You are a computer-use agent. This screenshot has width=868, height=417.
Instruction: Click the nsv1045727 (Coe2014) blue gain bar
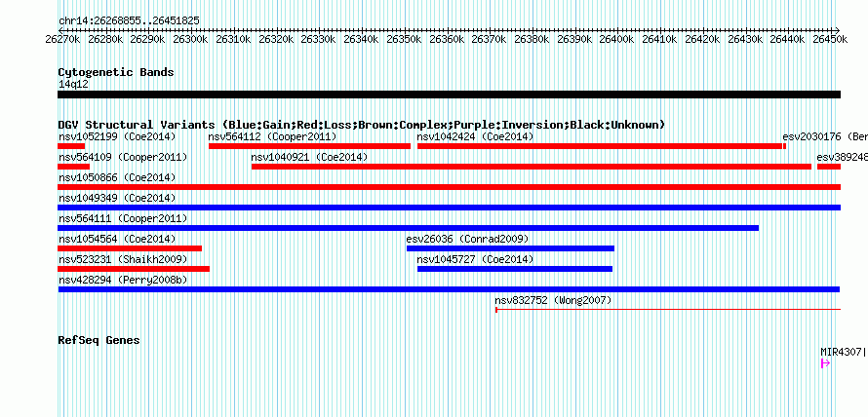[515, 269]
